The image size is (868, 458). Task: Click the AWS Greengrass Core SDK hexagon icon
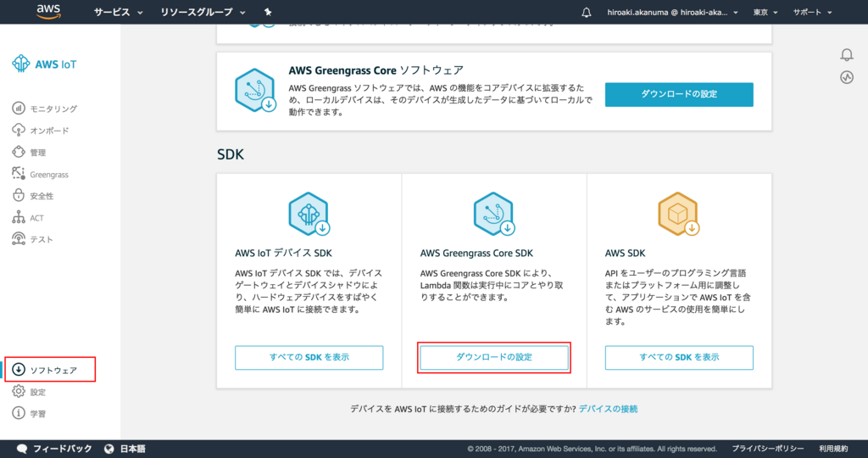pos(494,214)
